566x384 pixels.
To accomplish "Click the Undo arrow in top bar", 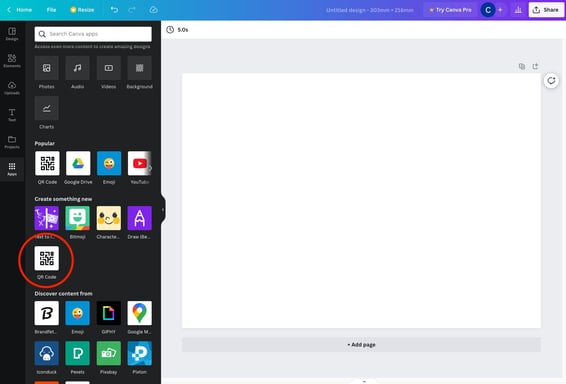I will coord(114,10).
